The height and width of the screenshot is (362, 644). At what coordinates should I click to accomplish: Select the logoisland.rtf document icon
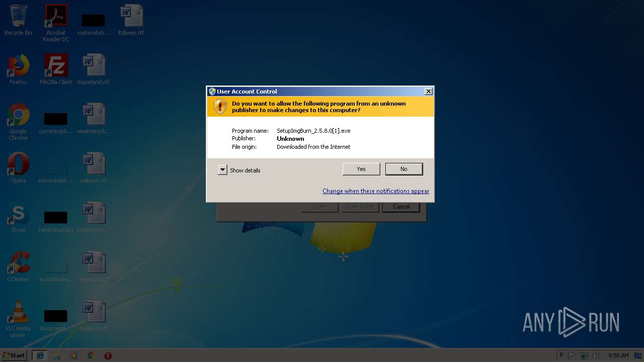(94, 69)
